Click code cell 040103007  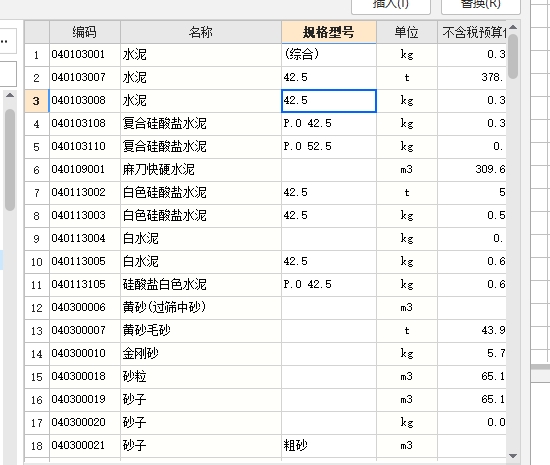coord(85,78)
